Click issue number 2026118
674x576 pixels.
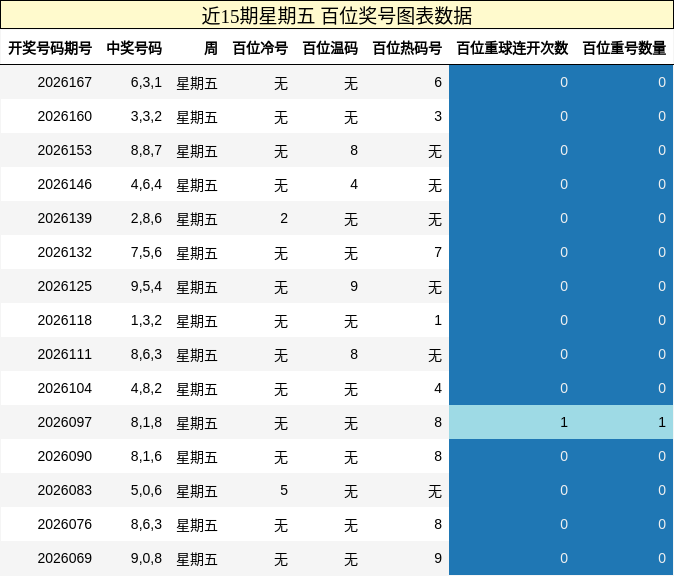pyautogui.click(x=64, y=320)
